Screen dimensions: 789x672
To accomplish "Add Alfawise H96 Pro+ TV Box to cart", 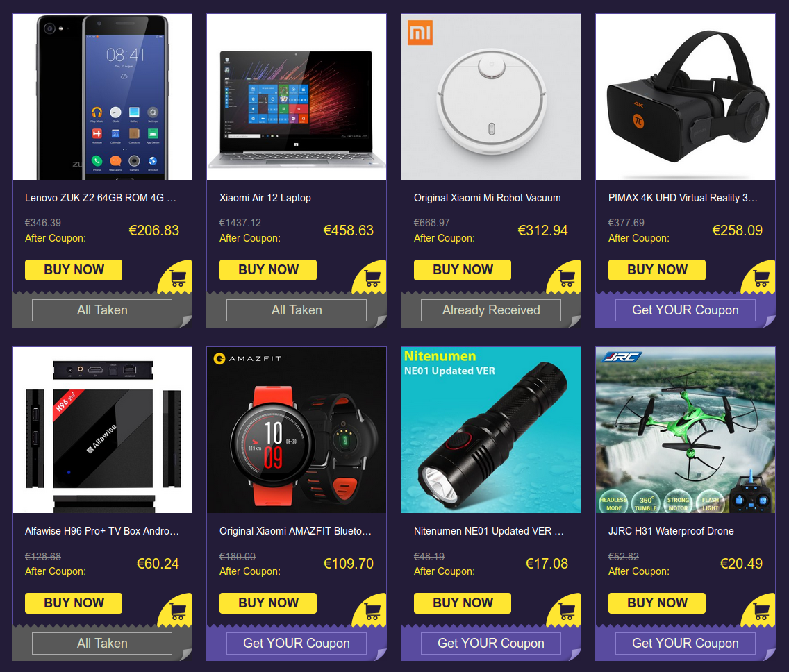I will tap(177, 611).
